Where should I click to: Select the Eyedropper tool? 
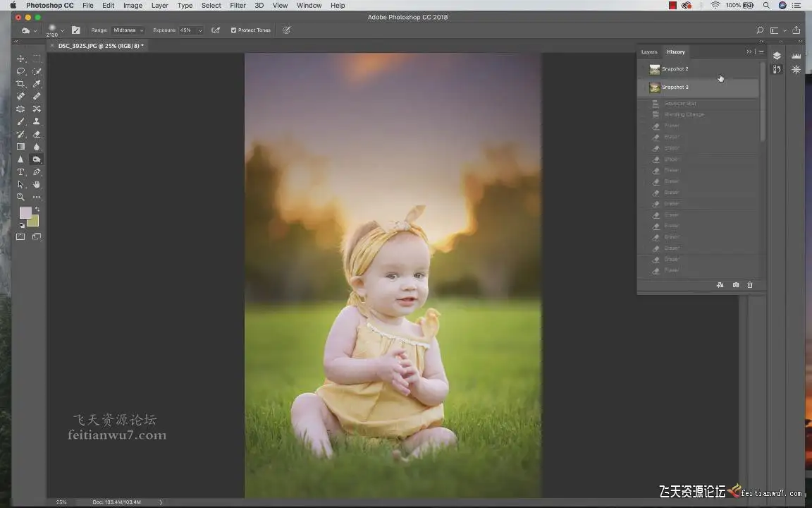click(37, 84)
